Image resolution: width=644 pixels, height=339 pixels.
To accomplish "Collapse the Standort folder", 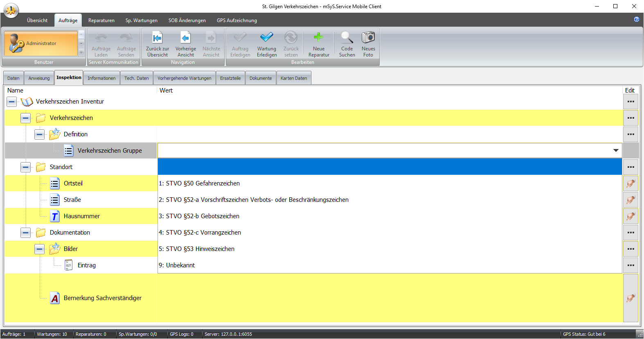I will pos(26,167).
